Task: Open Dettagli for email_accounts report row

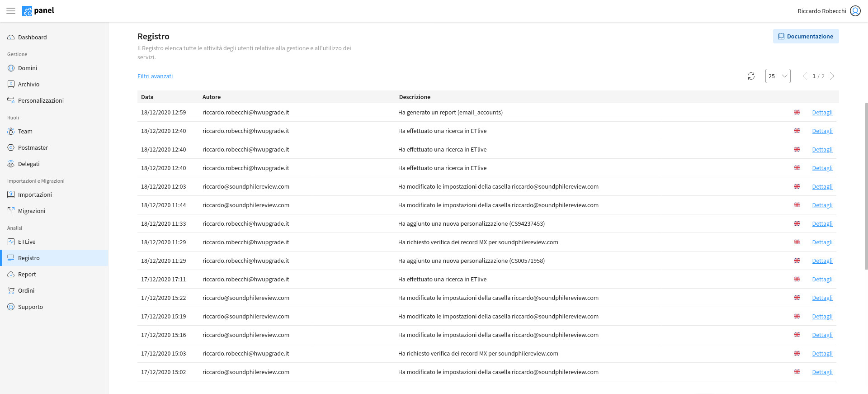Action: pos(822,112)
